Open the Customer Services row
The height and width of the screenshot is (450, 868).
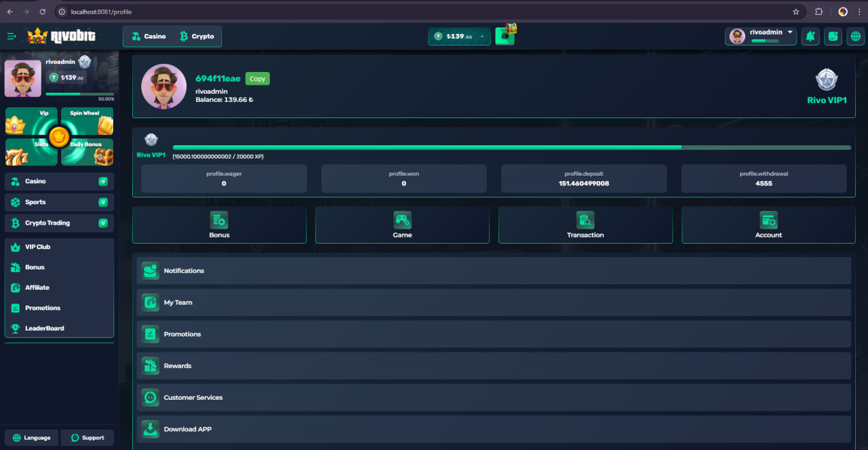click(494, 398)
